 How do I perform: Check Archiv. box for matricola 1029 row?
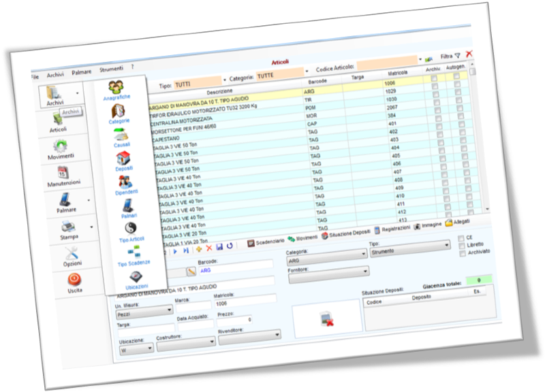tap(435, 86)
